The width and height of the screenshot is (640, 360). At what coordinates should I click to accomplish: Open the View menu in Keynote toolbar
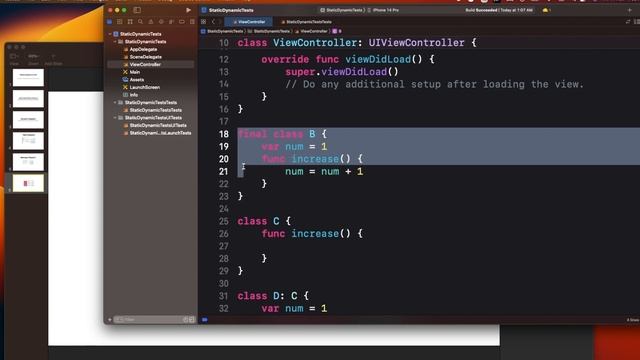click(x=14, y=59)
